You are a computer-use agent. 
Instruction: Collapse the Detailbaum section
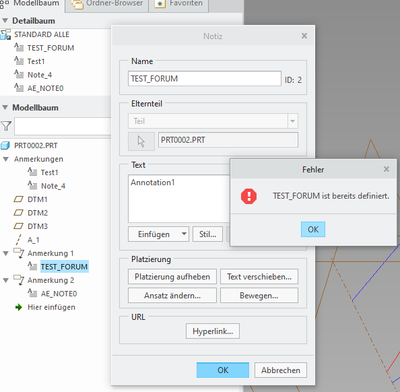pyautogui.click(x=5, y=21)
